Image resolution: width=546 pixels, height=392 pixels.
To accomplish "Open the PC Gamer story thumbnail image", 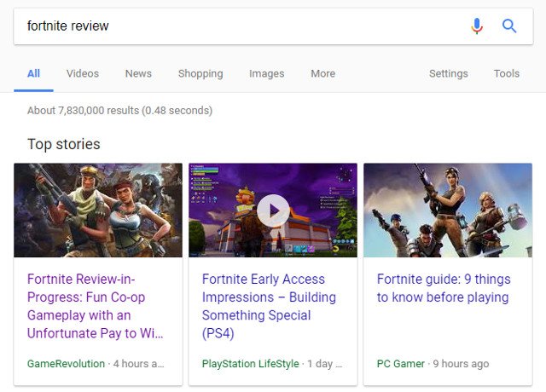I will click(x=448, y=210).
